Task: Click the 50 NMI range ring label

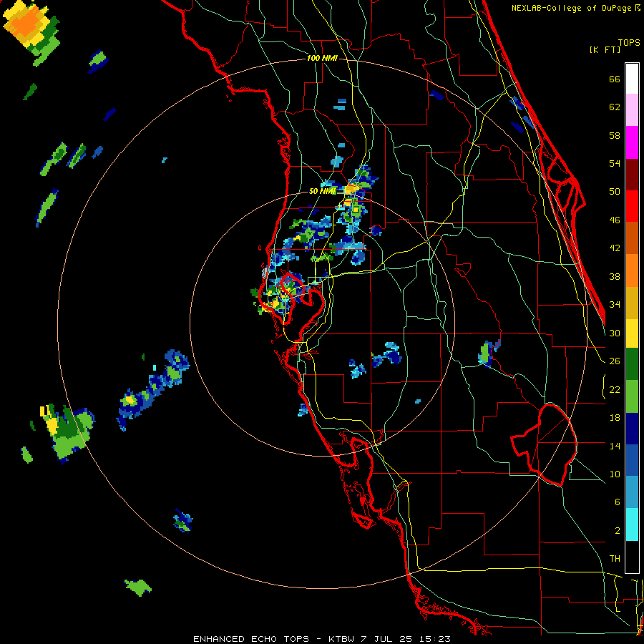Action: pos(323,191)
